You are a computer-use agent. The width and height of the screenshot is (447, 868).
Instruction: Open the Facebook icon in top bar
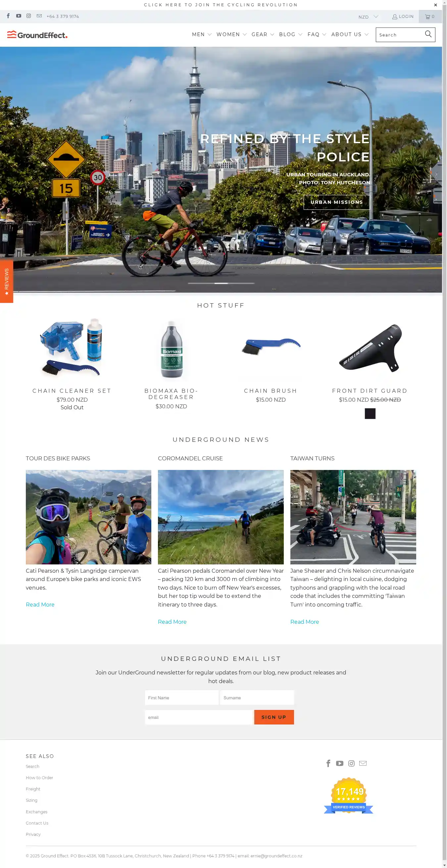[x=8, y=16]
